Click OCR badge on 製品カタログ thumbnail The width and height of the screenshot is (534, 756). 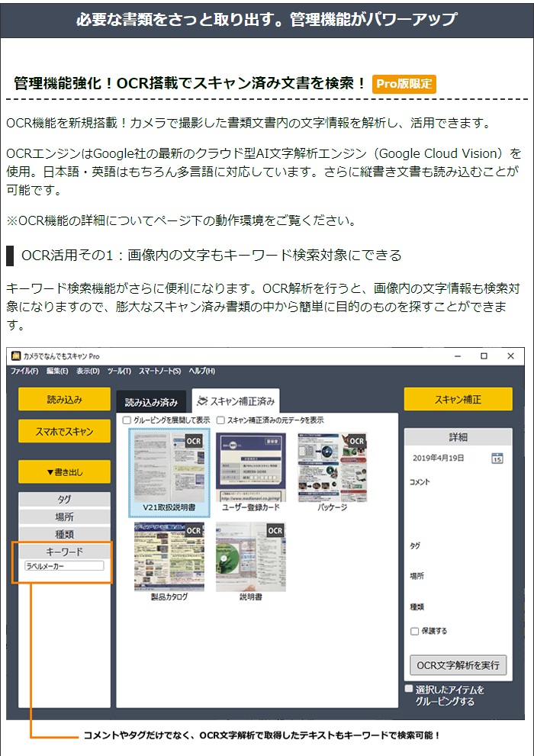pos(194,530)
